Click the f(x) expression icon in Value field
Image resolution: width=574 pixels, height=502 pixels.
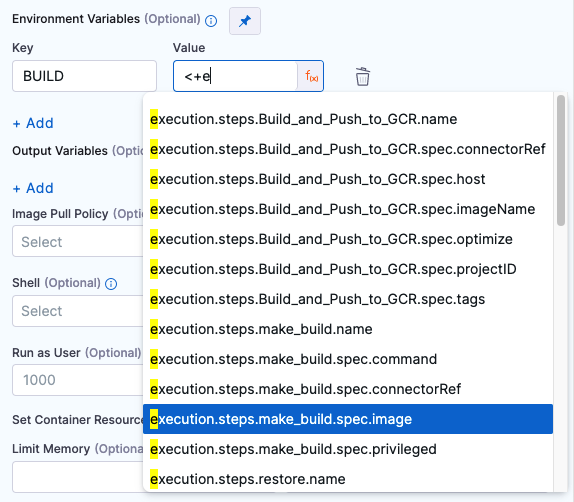point(311,76)
